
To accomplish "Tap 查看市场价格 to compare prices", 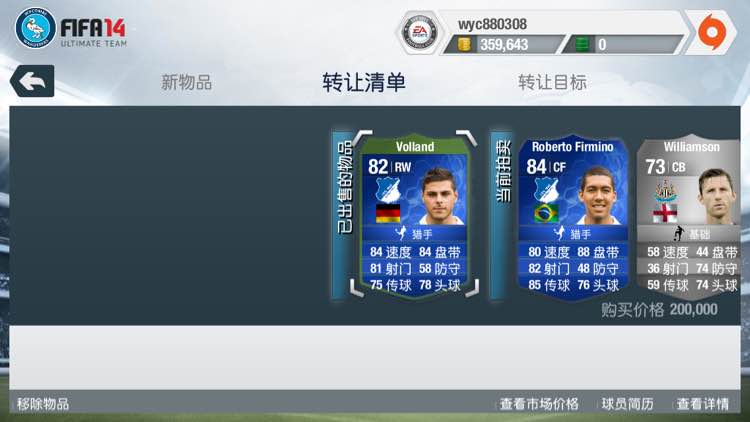I will tap(539, 404).
